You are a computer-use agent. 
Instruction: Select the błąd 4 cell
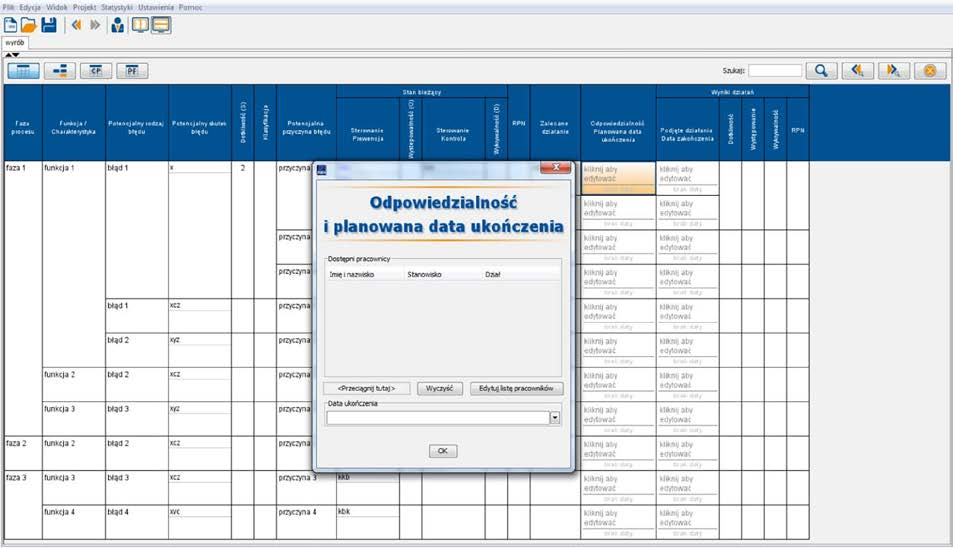tap(137, 522)
